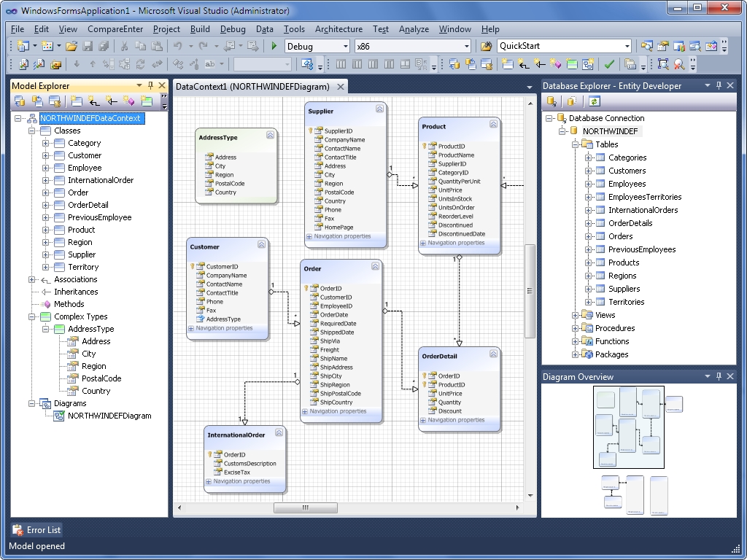Click the Cut scissors icon
The width and height of the screenshot is (747, 560).
click(x=124, y=46)
